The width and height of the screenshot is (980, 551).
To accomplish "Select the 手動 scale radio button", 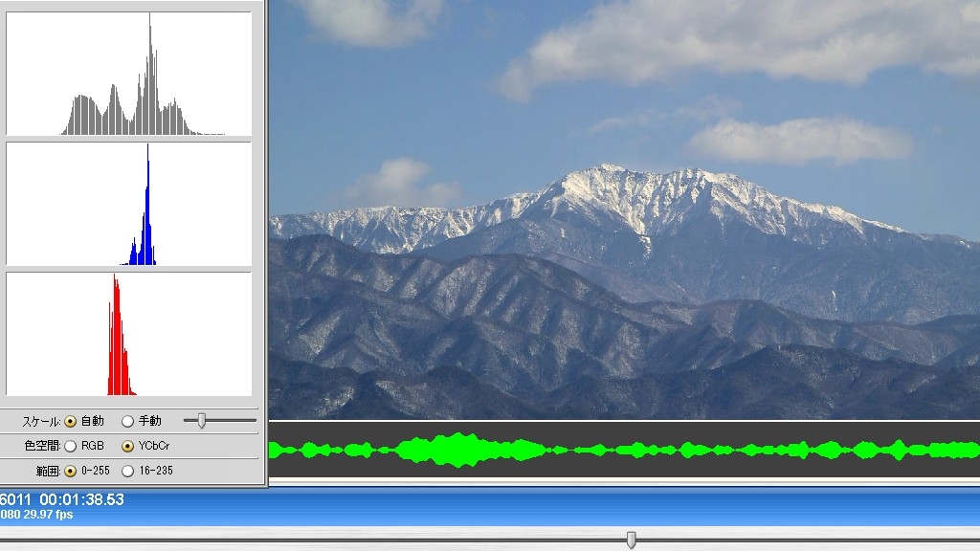I will (x=128, y=421).
